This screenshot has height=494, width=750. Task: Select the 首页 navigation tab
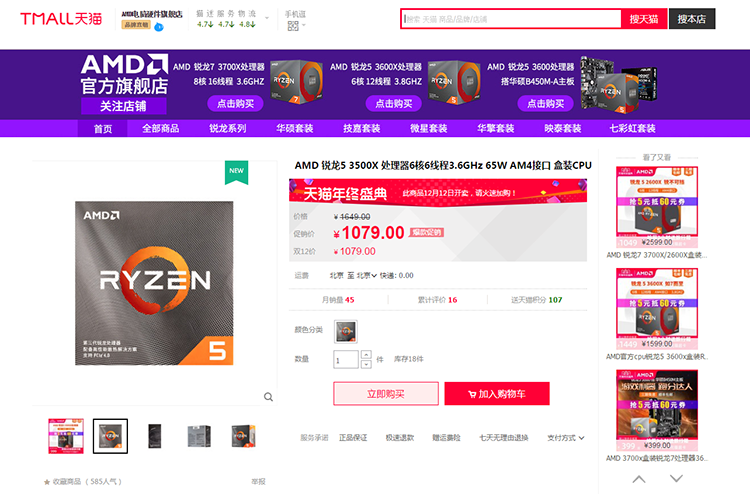pyautogui.click(x=103, y=129)
